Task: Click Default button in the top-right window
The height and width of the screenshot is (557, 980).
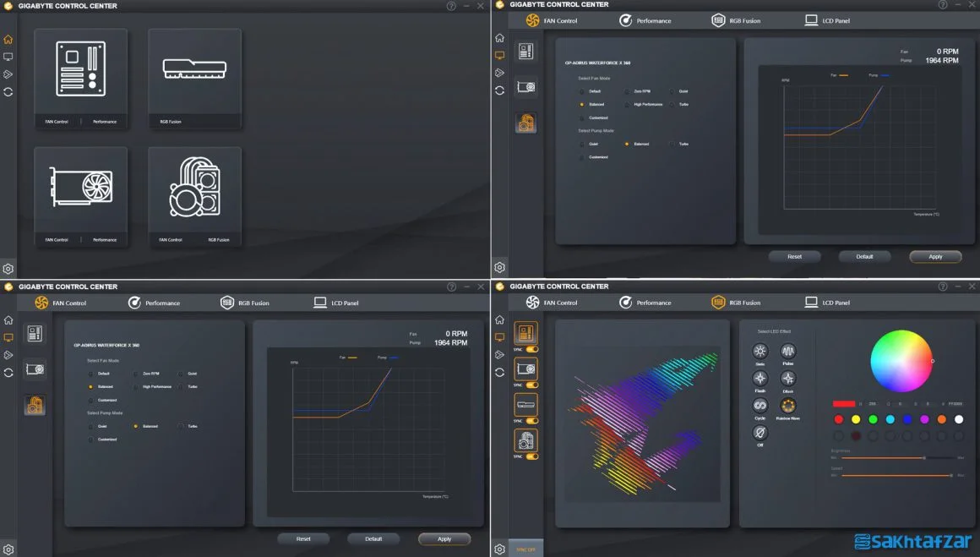Action: coord(864,256)
